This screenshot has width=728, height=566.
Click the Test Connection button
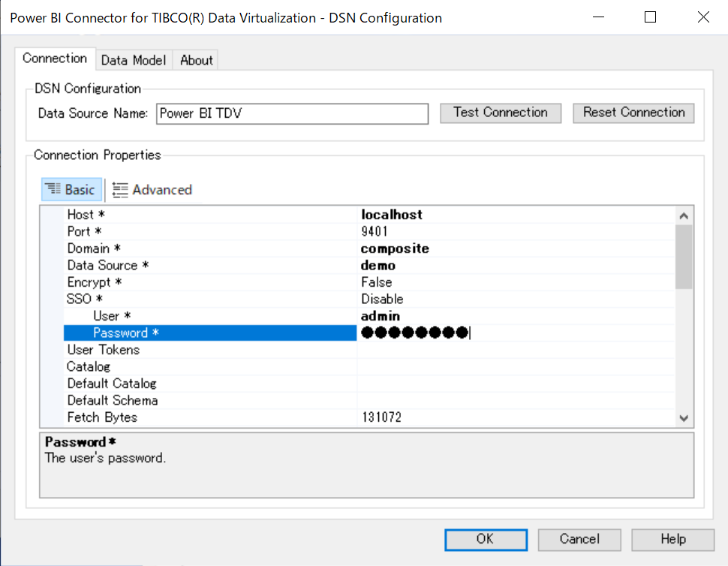(501, 113)
